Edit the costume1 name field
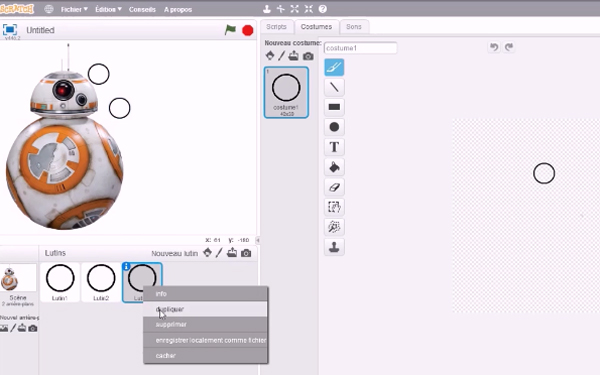Image resolution: width=600 pixels, height=375 pixels. pos(360,48)
